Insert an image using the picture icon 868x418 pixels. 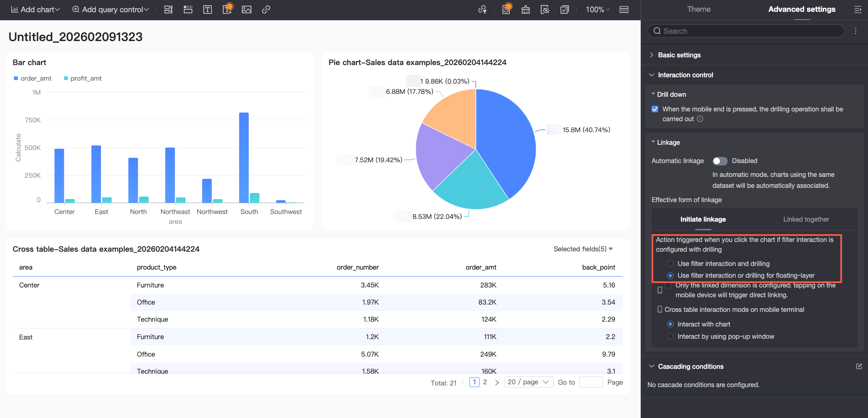click(x=246, y=9)
